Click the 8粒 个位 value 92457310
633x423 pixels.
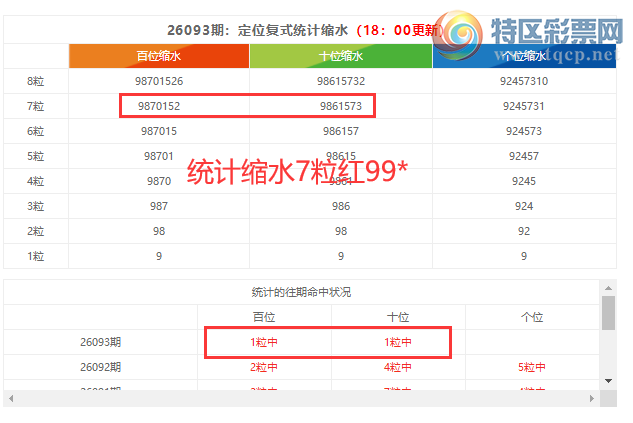525,81
